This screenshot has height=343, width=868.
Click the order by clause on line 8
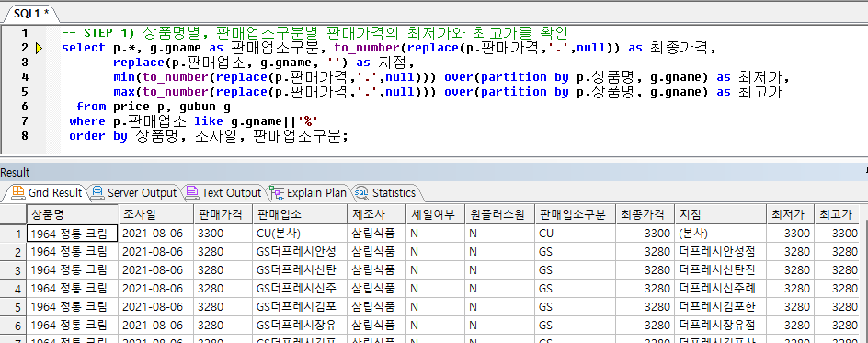coord(208,135)
